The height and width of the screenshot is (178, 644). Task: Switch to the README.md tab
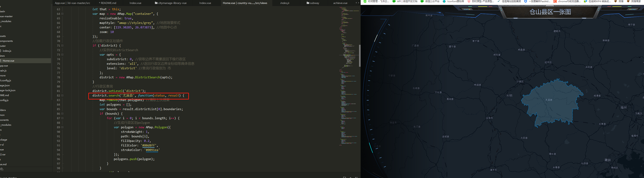[x=107, y=3]
